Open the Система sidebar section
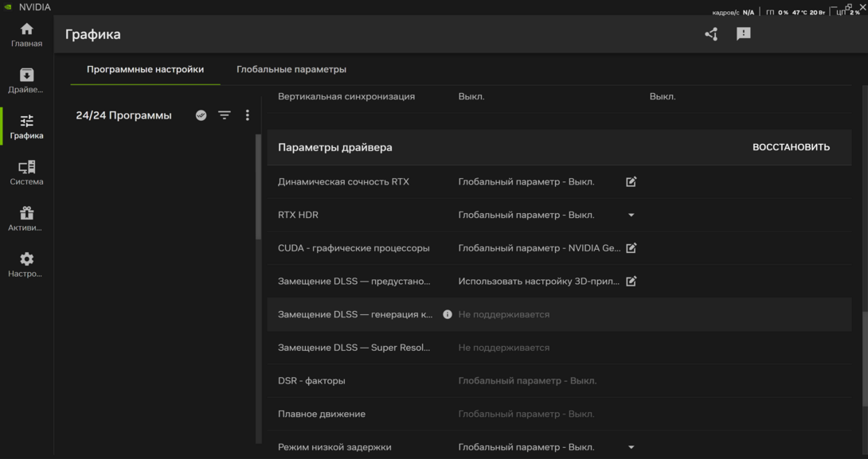868x459 pixels. tap(26, 173)
